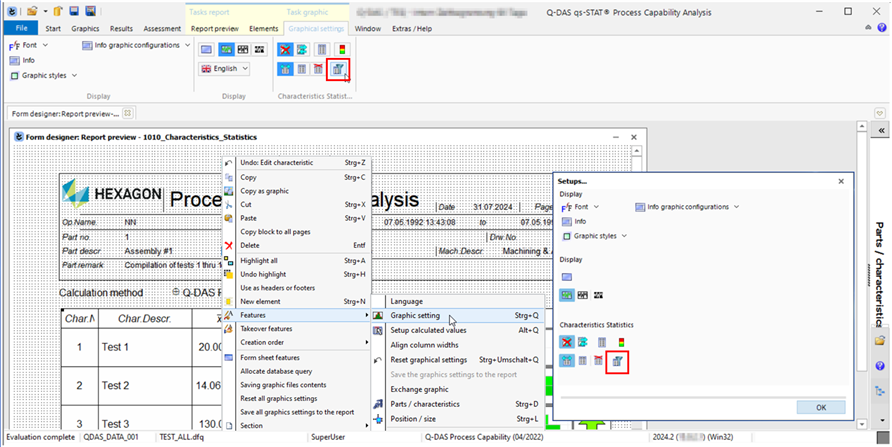
Task: Expand the Section submenu
Action: click(296, 425)
